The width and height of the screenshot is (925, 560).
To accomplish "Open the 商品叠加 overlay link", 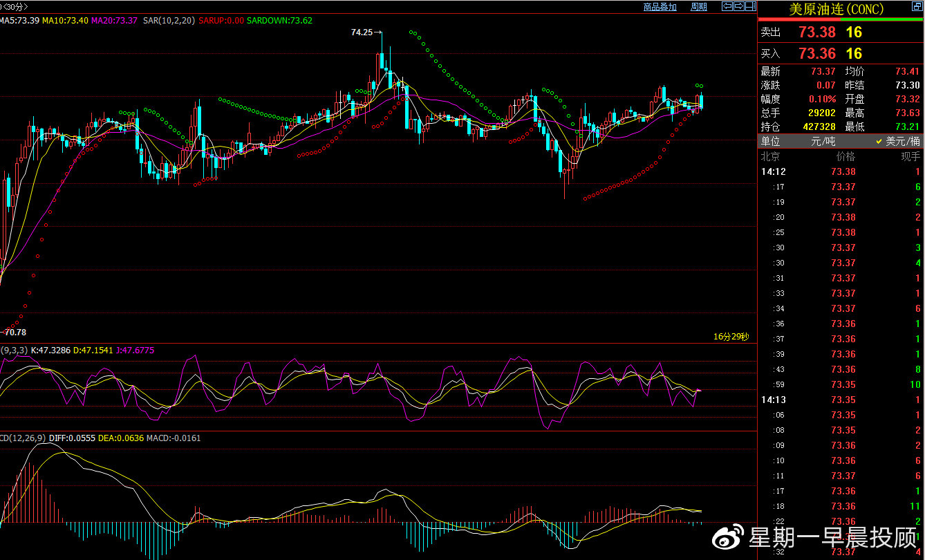I will point(660,7).
